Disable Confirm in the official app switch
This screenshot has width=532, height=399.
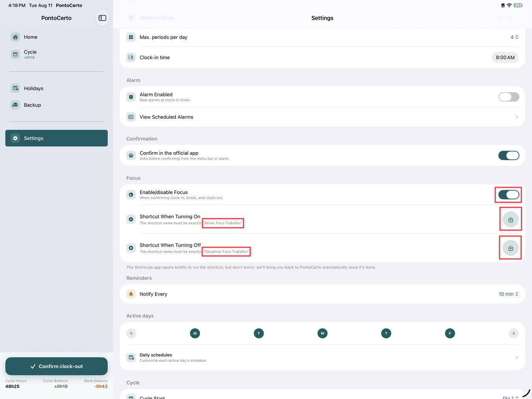(509, 155)
